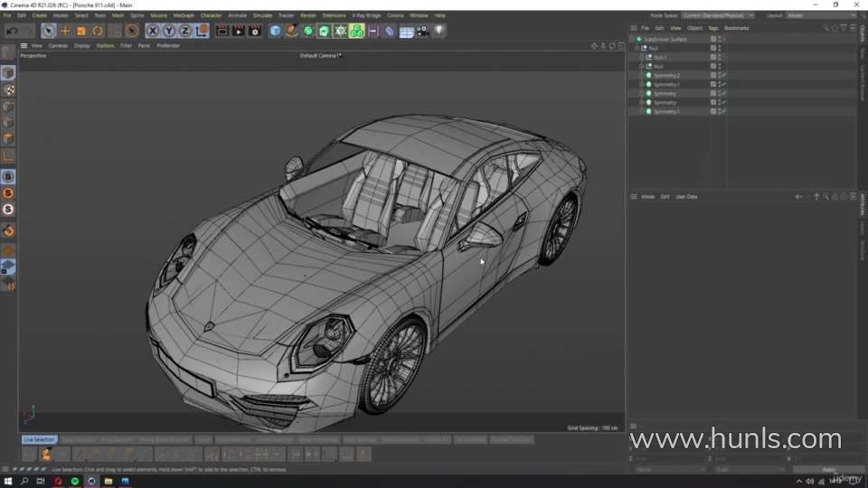The width and height of the screenshot is (868, 488).
Task: Click the Undo arrow icon
Action: (11, 31)
